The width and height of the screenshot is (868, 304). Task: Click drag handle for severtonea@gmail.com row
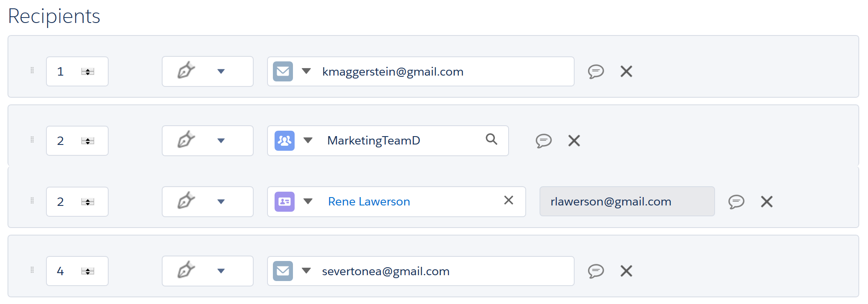coord(32,270)
